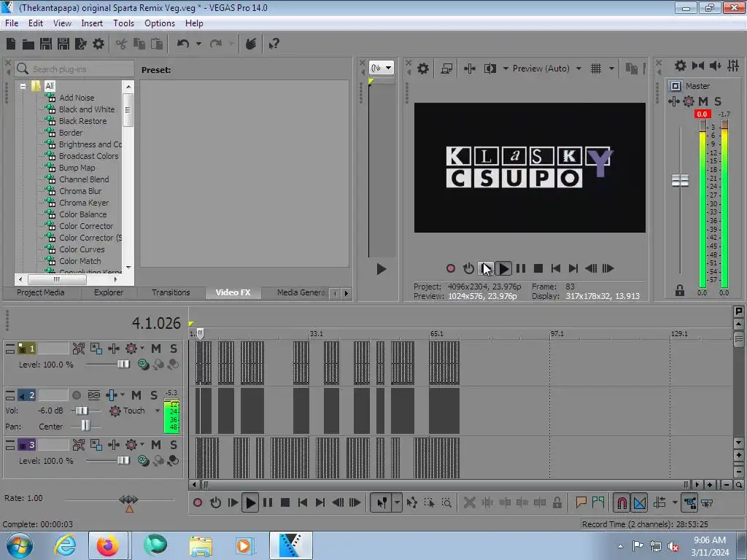Collapse the All plug-ins tree node
The image size is (747, 560).
tap(23, 86)
